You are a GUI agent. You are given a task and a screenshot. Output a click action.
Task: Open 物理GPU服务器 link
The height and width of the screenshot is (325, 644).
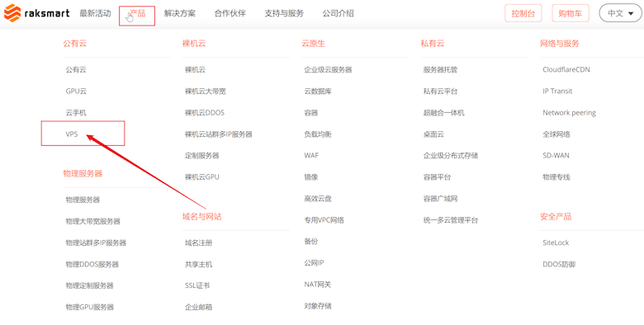[x=89, y=307]
